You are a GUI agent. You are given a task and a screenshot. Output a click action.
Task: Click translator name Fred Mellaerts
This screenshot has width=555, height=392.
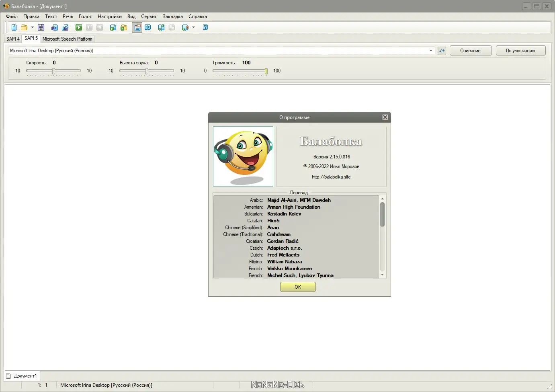click(283, 255)
